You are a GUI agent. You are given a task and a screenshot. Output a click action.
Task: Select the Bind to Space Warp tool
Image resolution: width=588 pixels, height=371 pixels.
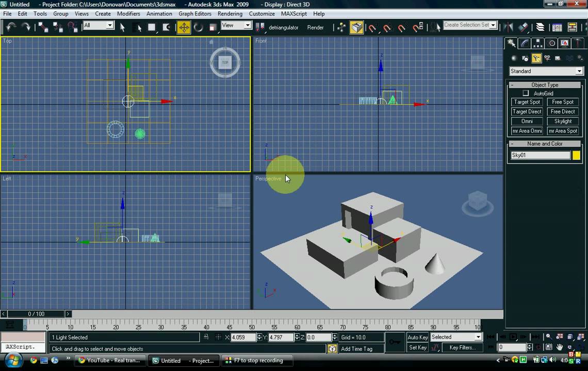point(72,27)
